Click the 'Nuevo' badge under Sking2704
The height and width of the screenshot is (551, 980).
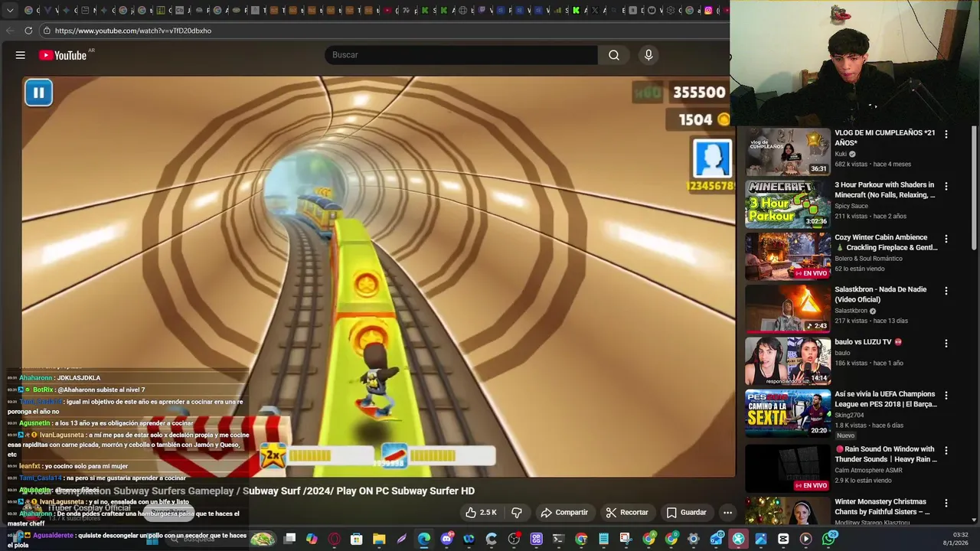point(845,435)
